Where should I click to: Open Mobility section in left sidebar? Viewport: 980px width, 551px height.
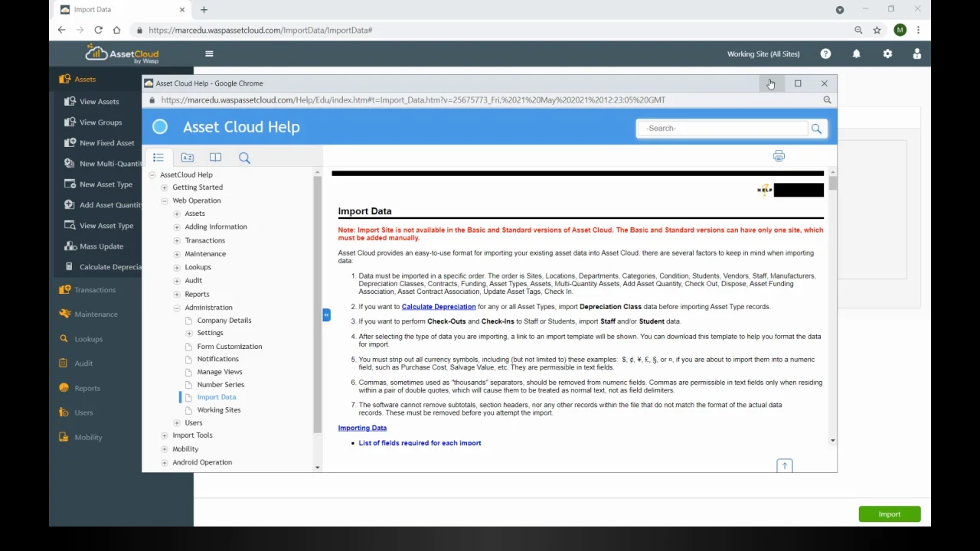coord(88,437)
